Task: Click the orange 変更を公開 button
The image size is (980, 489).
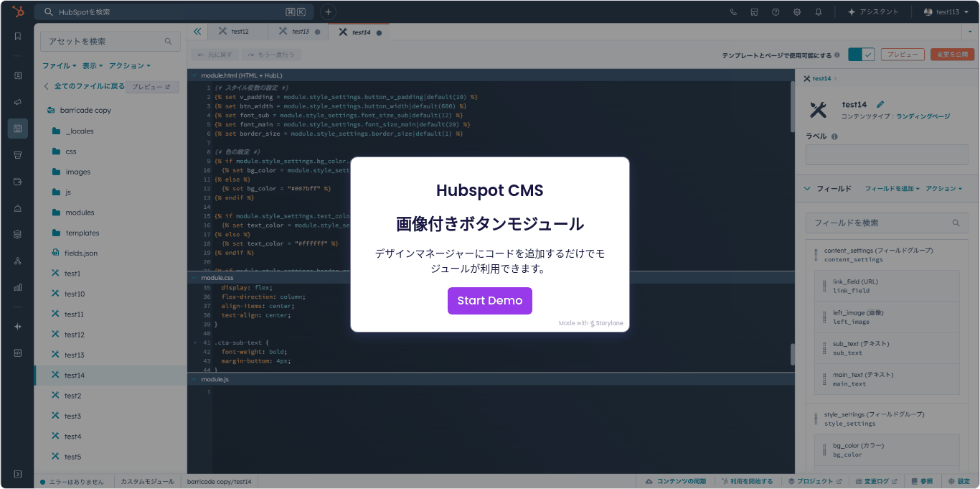Action: point(953,55)
